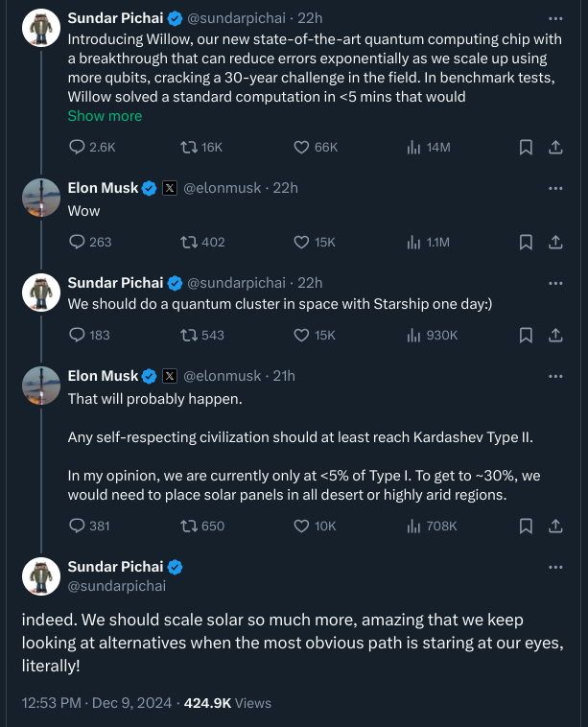The image size is (588, 727).
Task: Open the 12:53 PM Dec 9, 2024 timestamp
Action: (95, 703)
